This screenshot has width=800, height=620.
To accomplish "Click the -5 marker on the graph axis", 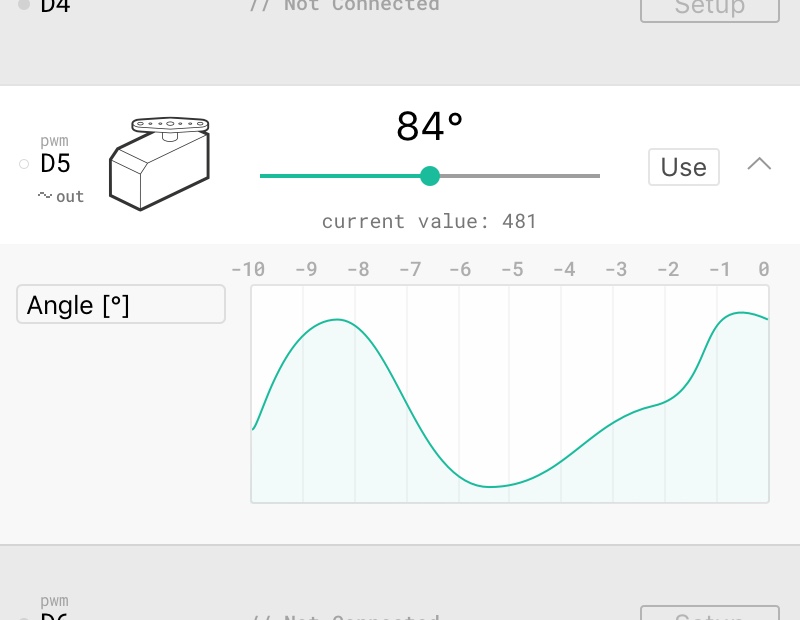I will pos(511,269).
